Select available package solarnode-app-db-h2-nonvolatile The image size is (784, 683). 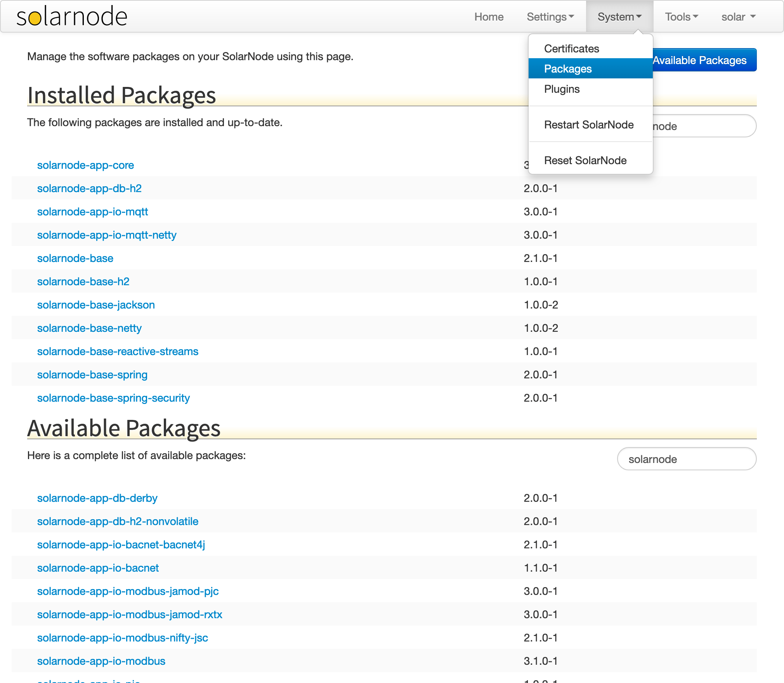point(118,522)
